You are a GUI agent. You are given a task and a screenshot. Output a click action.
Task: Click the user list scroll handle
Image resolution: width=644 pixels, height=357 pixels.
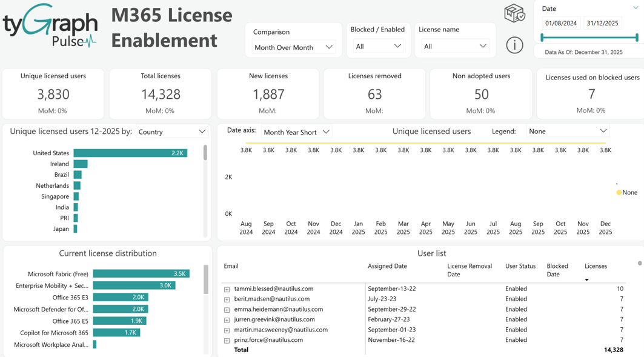point(640,263)
